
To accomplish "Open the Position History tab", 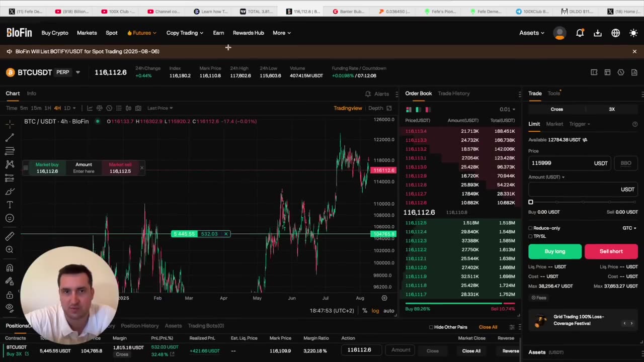I will (139, 326).
